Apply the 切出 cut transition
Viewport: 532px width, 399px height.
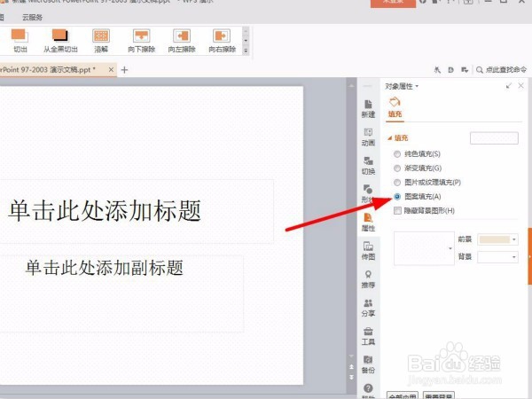point(20,41)
